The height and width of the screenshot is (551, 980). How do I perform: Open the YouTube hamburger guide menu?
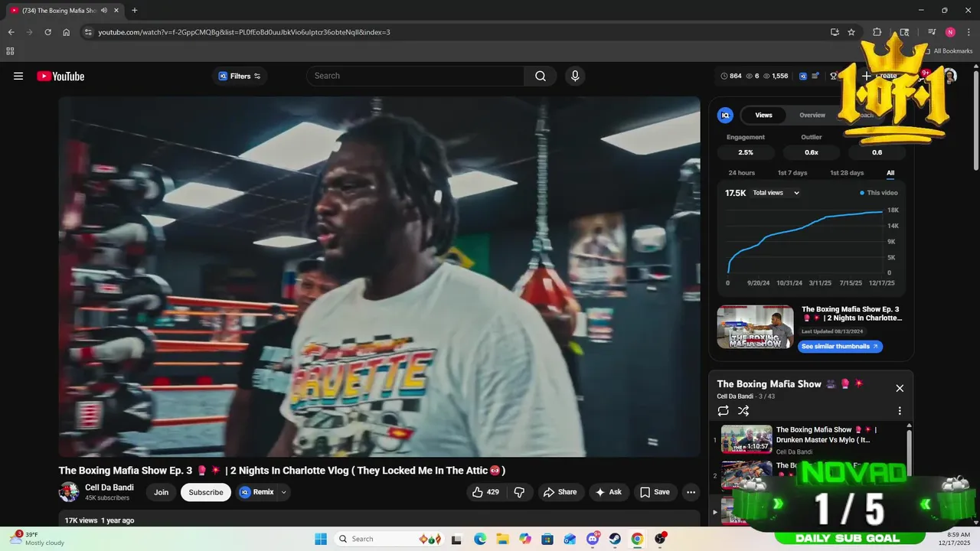click(x=18, y=77)
